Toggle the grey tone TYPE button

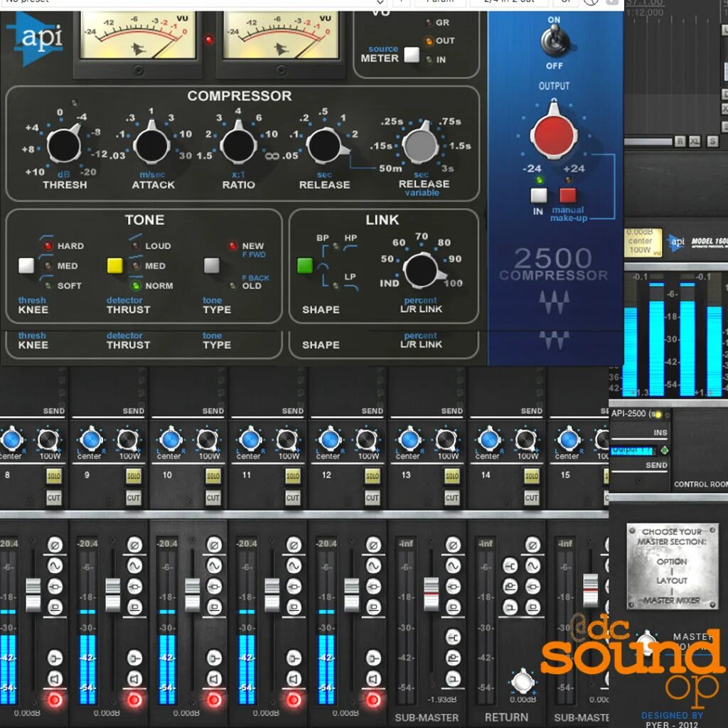click(212, 266)
